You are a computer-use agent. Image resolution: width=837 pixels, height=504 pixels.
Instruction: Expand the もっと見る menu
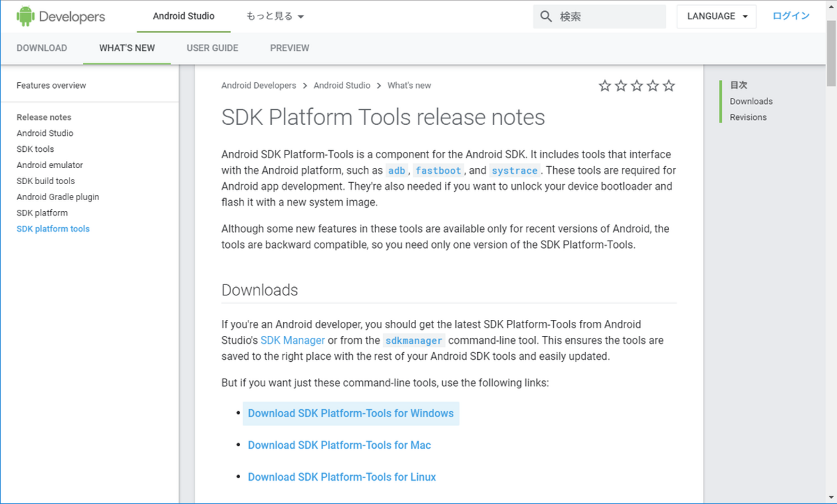coord(275,17)
